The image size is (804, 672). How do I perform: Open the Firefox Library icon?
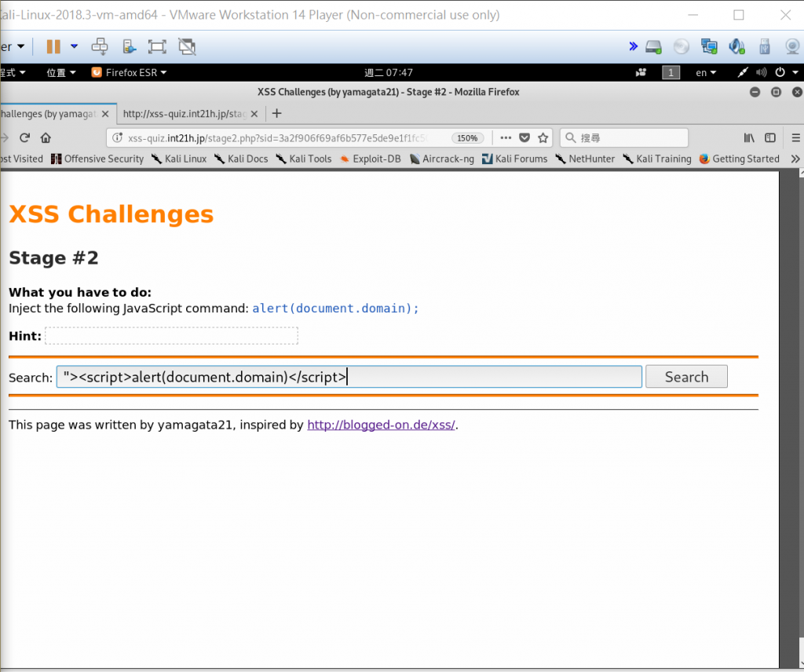tap(749, 137)
